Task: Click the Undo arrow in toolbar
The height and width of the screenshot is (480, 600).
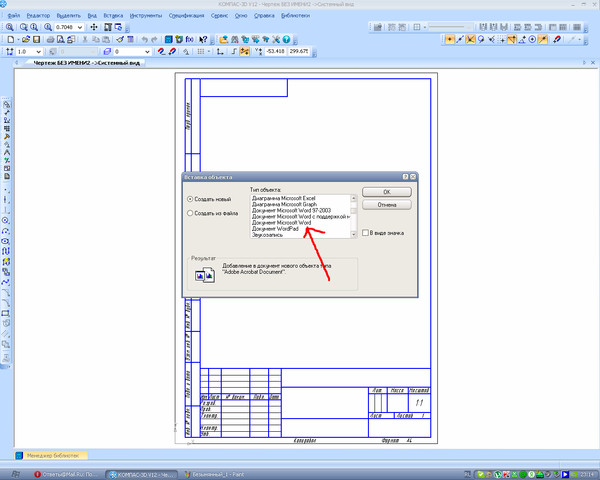Action: [144, 39]
